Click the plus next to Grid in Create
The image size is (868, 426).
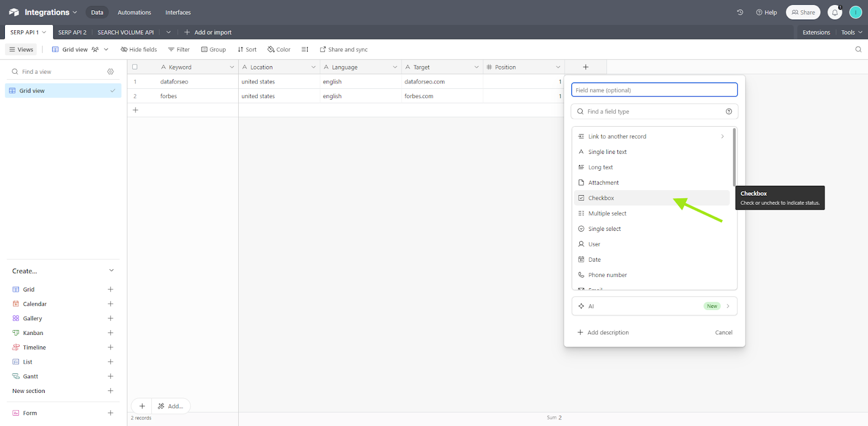click(x=111, y=289)
